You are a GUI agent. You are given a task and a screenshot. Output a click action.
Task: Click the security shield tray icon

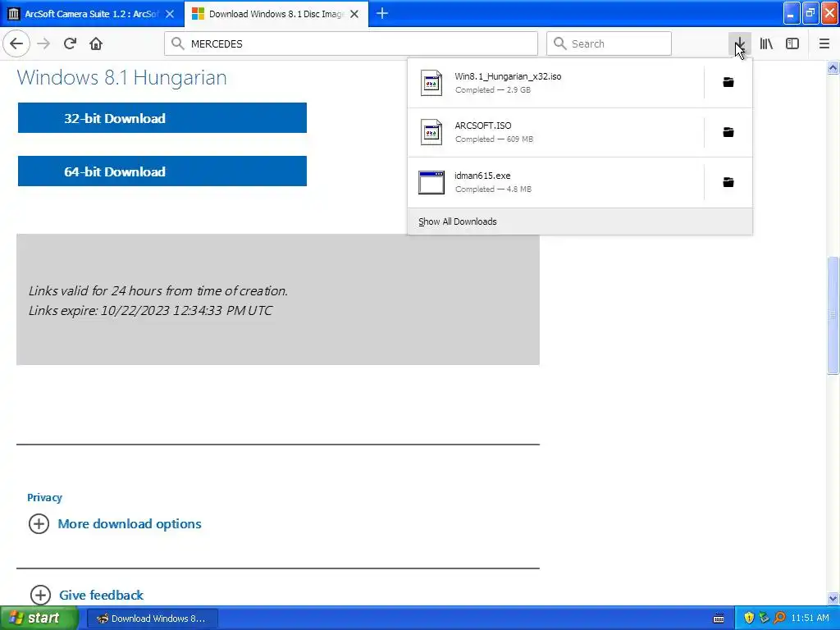pos(749,619)
